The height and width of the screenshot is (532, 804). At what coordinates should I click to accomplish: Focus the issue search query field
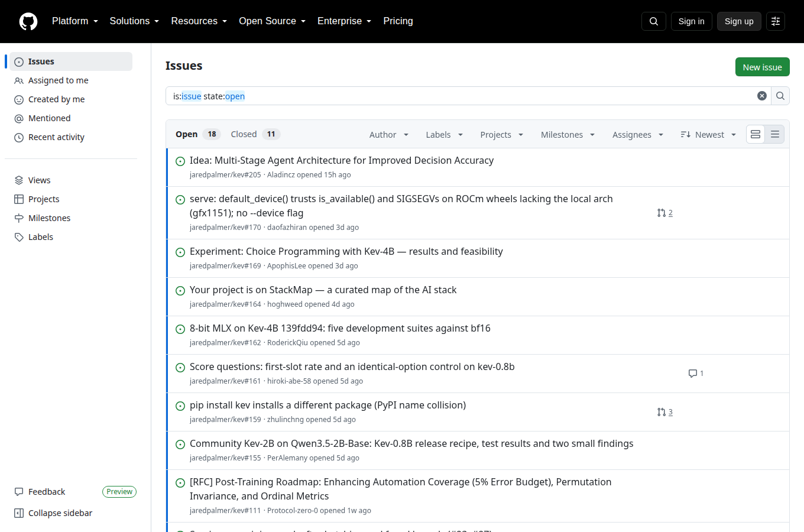click(461, 96)
